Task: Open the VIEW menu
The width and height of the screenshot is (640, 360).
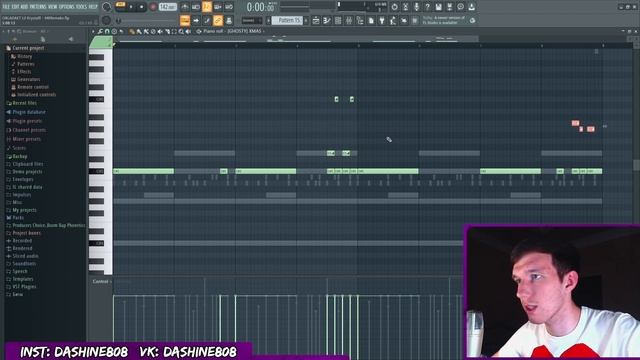Action: [x=53, y=7]
